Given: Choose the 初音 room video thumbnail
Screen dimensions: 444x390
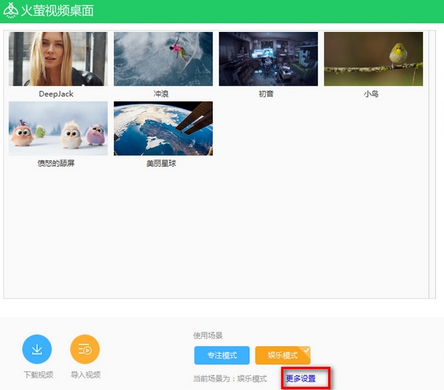Looking at the screenshot, I should pyautogui.click(x=268, y=59).
